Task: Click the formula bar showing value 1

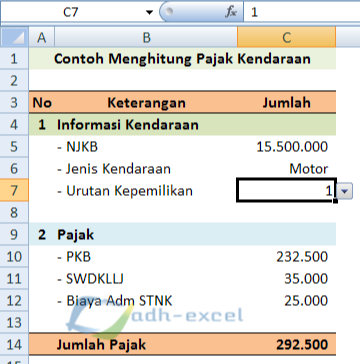Action: [x=302, y=12]
